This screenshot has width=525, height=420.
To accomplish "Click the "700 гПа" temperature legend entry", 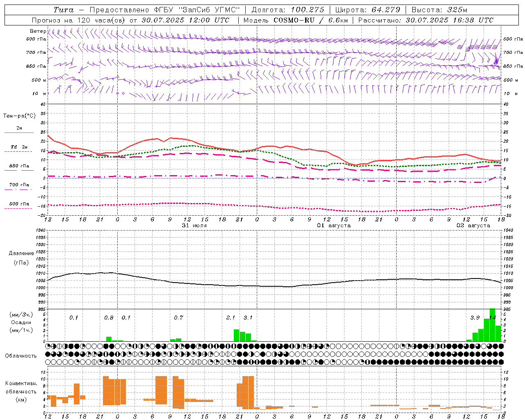I will tap(19, 185).
